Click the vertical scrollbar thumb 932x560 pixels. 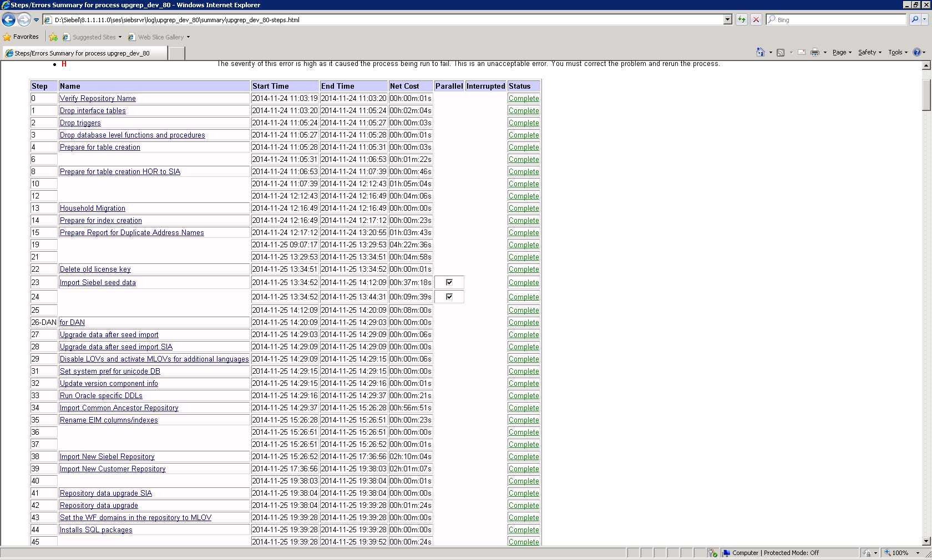click(926, 95)
